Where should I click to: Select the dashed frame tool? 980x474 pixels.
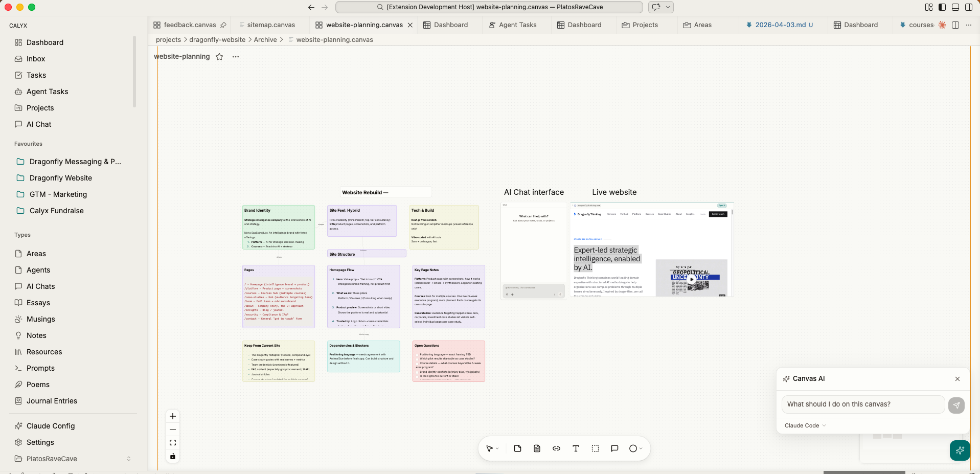pos(595,448)
